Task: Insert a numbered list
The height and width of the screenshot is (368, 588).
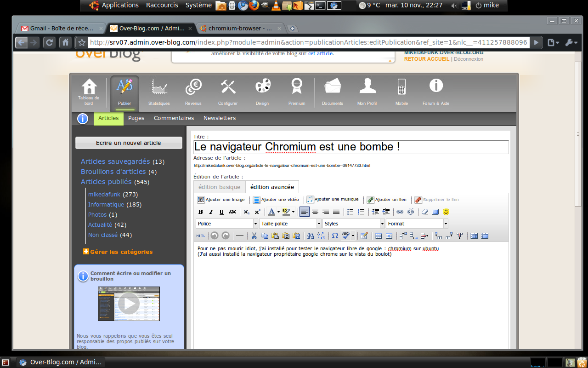Action: pyautogui.click(x=361, y=212)
